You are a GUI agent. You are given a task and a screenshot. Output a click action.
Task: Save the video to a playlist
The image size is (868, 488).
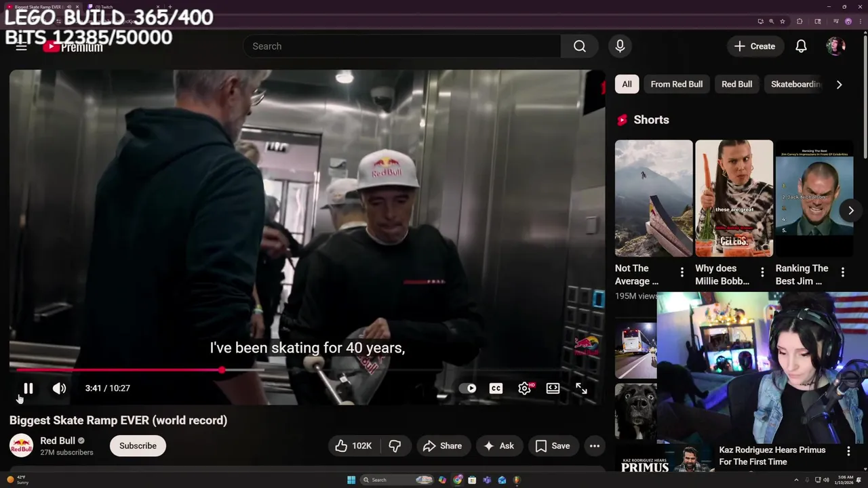(553, 445)
